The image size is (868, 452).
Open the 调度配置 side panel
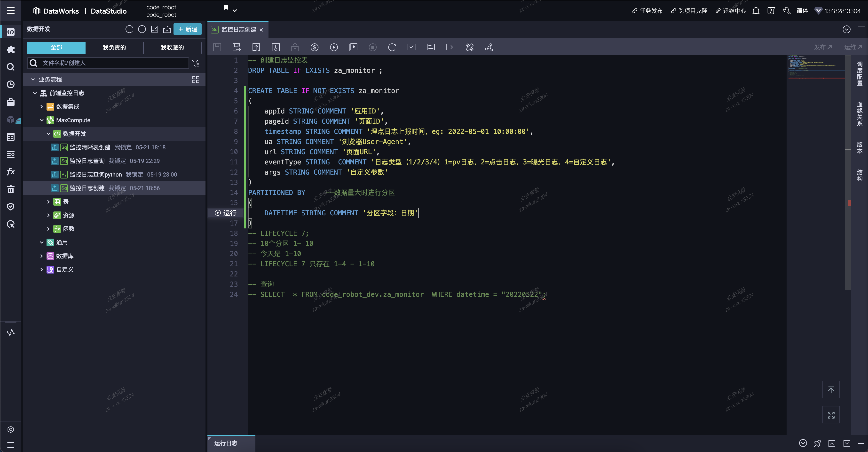(860, 73)
